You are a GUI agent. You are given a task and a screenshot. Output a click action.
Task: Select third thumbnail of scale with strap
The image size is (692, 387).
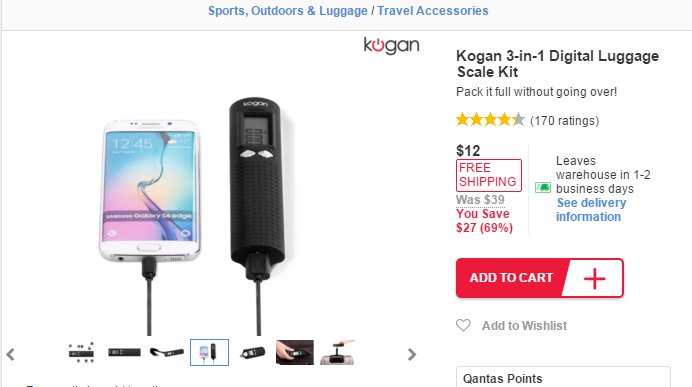pyautogui.click(x=167, y=352)
